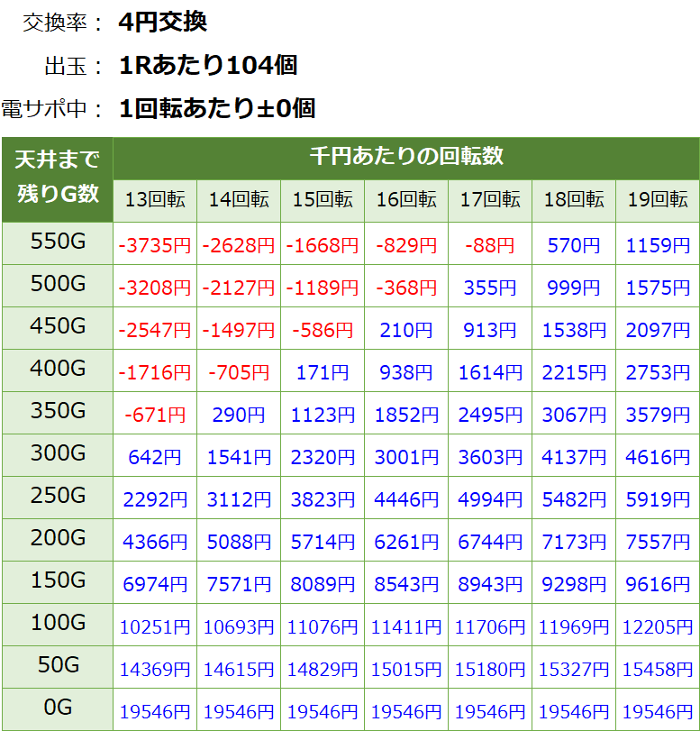
Task: Click the 1回転あたり±0個 text
Action: [x=217, y=108]
